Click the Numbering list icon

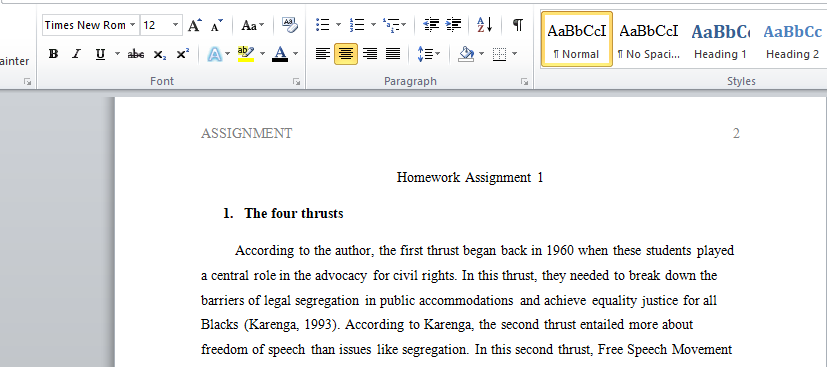click(357, 24)
